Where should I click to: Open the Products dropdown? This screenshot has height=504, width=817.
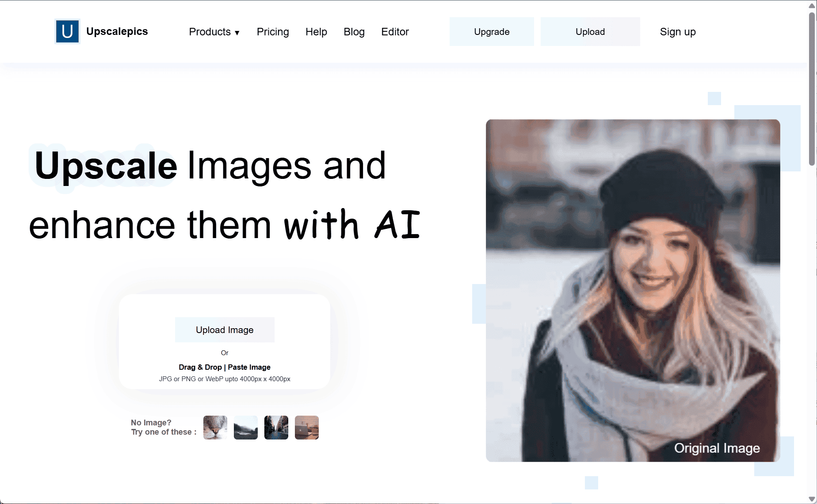tap(210, 32)
